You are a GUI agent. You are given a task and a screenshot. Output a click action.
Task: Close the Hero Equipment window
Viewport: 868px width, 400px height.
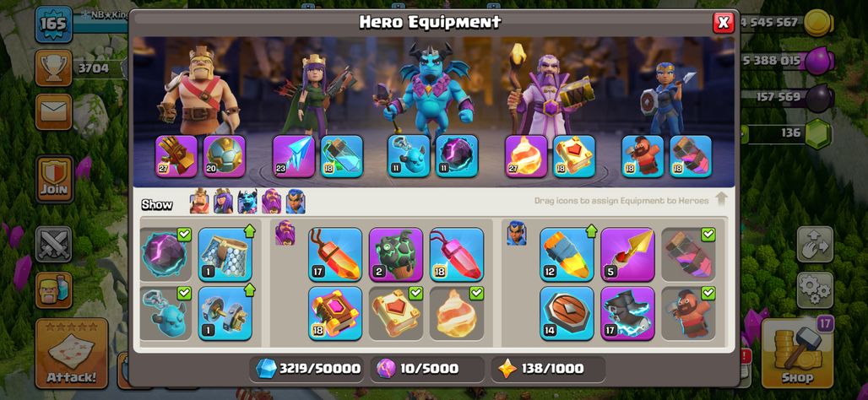coord(723,22)
